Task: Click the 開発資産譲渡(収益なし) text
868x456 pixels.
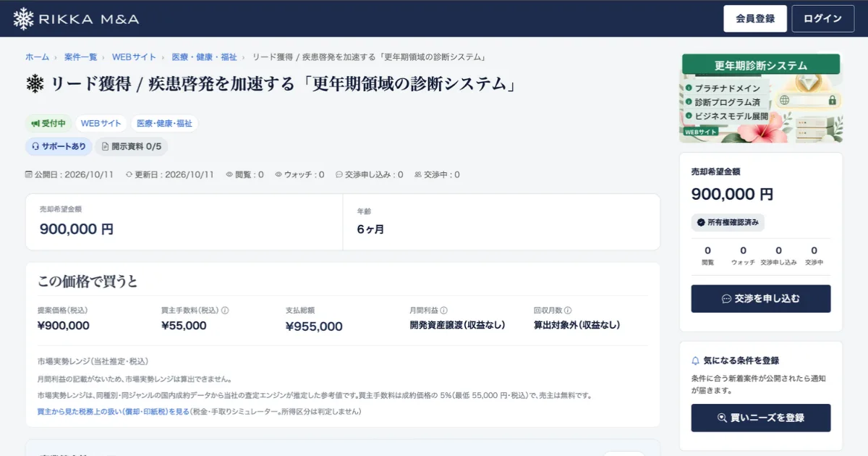Action: 457,326
